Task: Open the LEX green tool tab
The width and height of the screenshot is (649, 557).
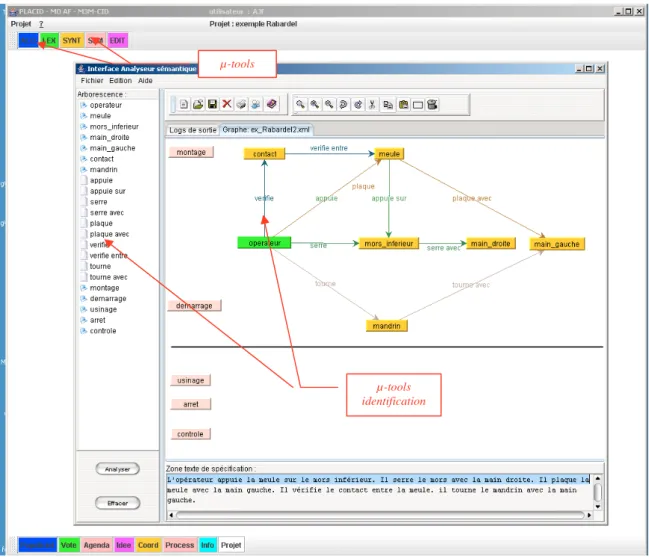Action: point(50,41)
